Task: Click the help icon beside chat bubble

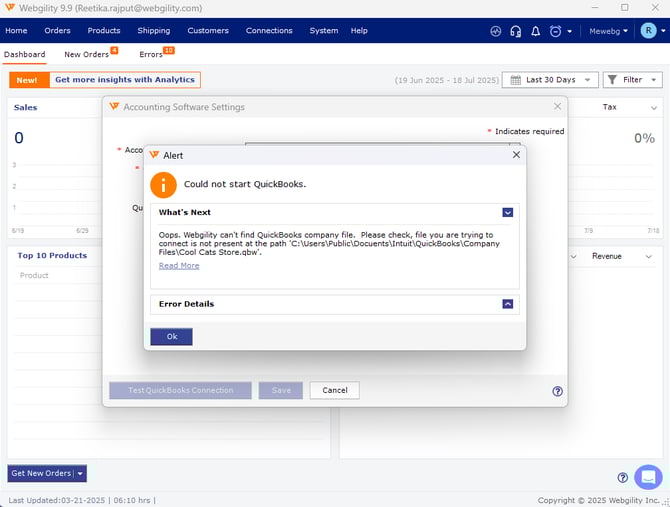Action: tap(622, 478)
